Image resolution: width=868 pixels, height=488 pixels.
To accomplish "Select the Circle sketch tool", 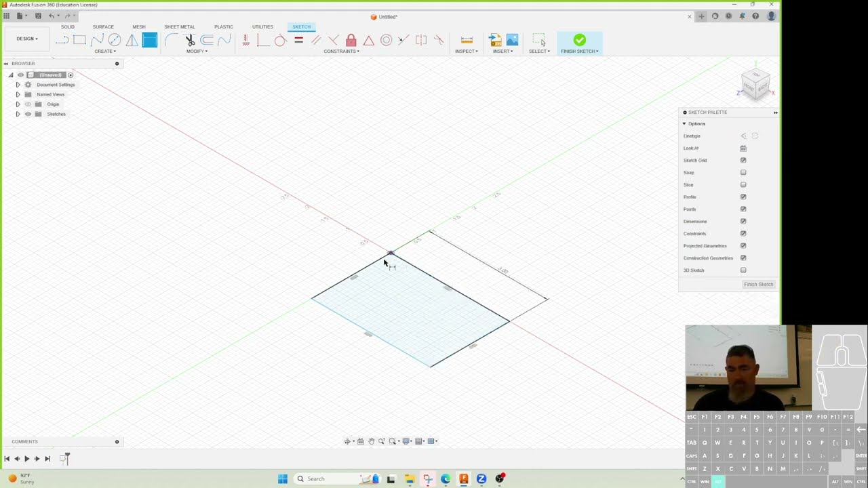I will click(x=115, y=40).
